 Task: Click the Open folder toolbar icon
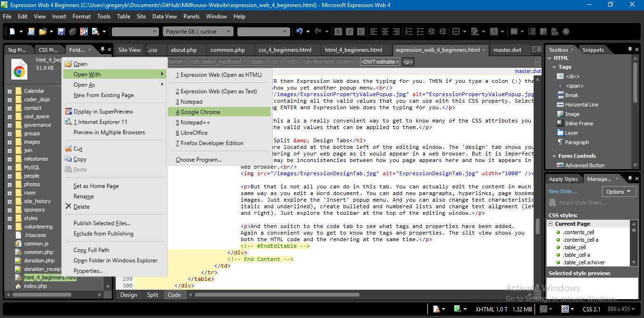coord(43,32)
